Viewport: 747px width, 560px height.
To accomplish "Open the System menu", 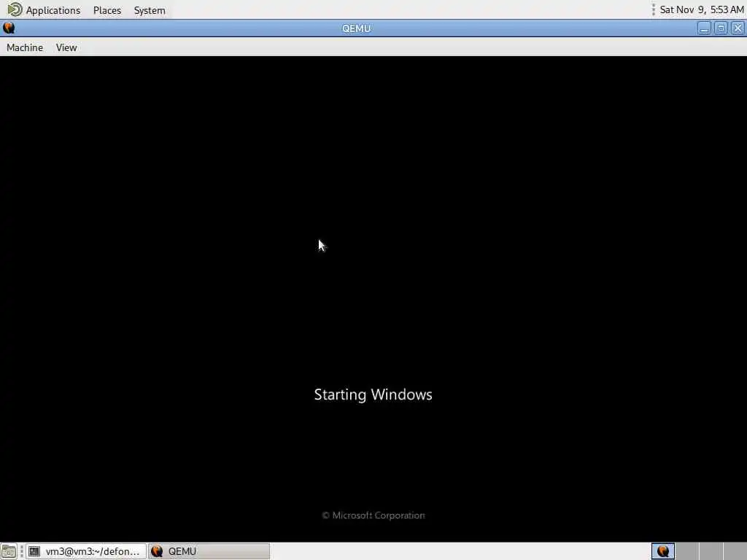I will pyautogui.click(x=150, y=10).
